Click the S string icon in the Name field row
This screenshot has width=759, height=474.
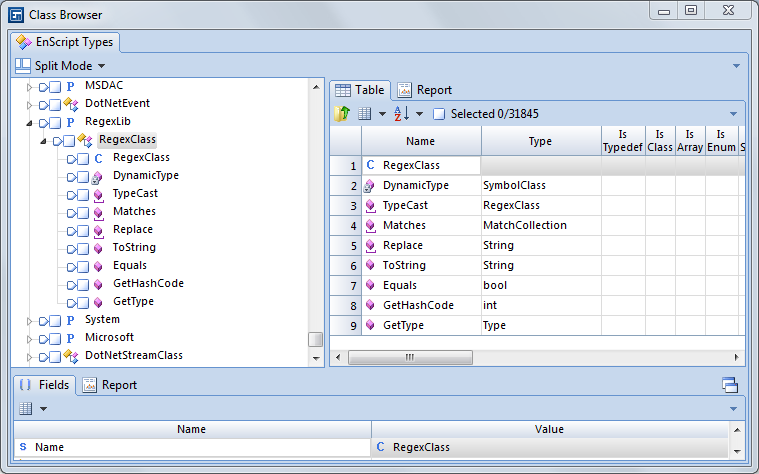pyautogui.click(x=23, y=446)
